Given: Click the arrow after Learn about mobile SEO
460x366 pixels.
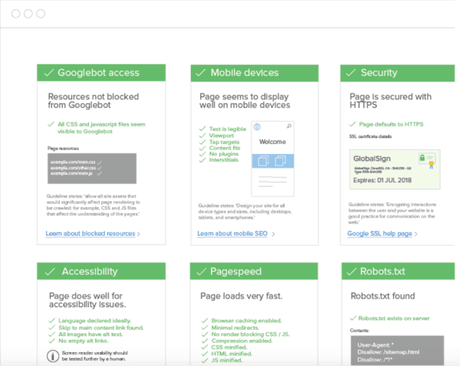Looking at the screenshot, I should click(x=273, y=234).
